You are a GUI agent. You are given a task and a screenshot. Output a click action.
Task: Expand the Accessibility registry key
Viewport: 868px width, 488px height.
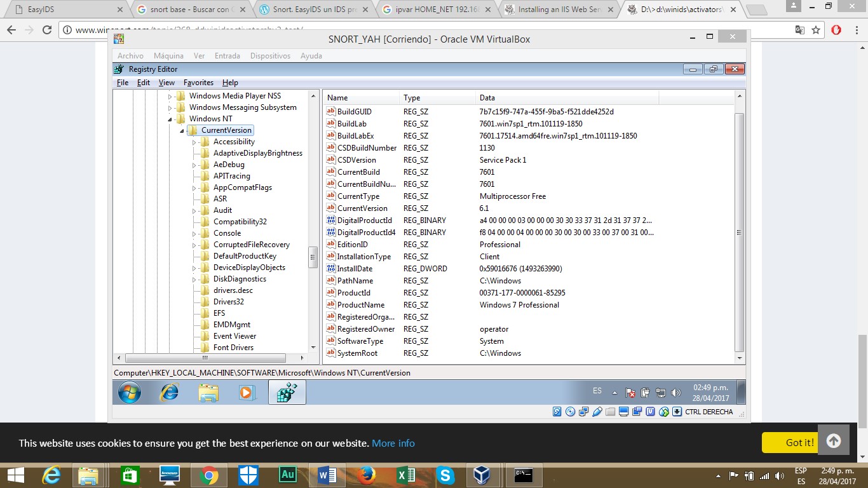tap(194, 142)
